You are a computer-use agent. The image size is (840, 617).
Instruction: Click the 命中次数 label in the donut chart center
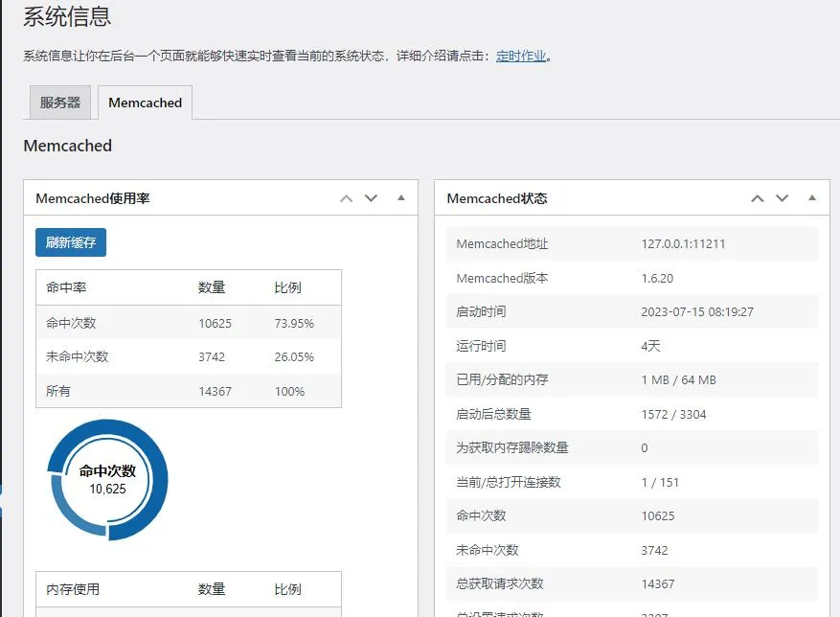click(x=107, y=471)
